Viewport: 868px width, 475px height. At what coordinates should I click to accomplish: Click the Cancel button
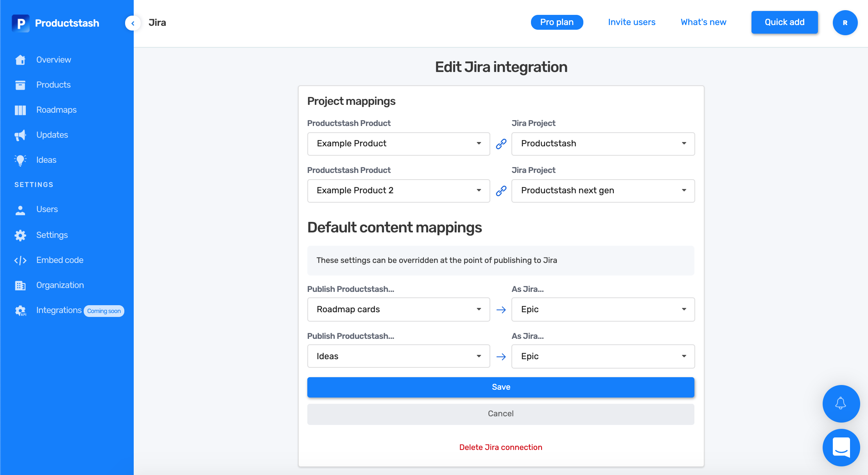pos(500,414)
